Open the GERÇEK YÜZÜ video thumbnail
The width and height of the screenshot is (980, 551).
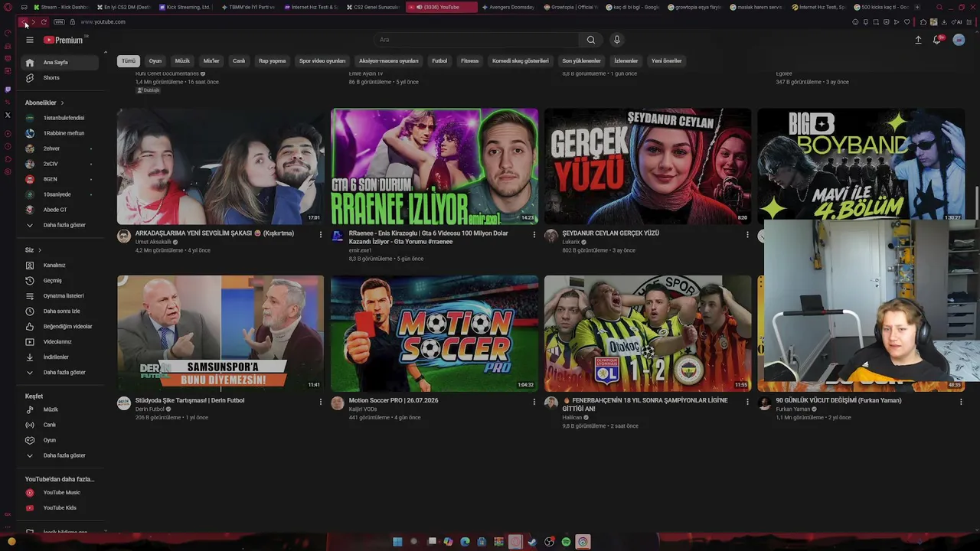tap(648, 166)
